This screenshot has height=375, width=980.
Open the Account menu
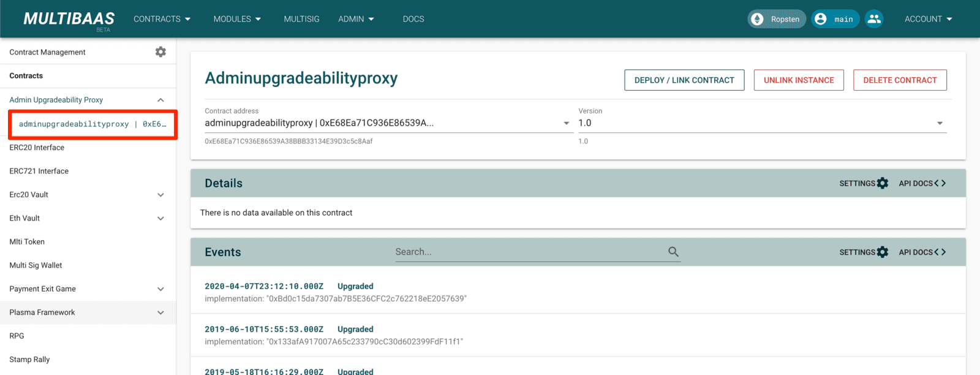coord(929,19)
